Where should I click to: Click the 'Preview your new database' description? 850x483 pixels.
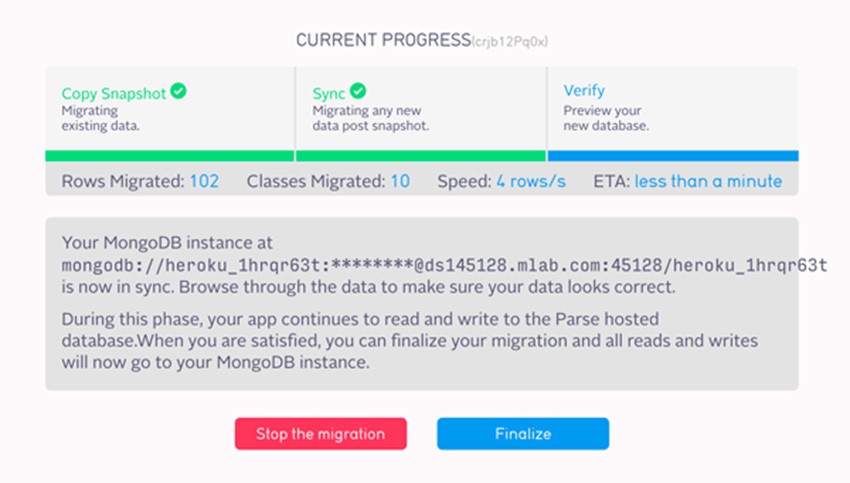(x=606, y=118)
